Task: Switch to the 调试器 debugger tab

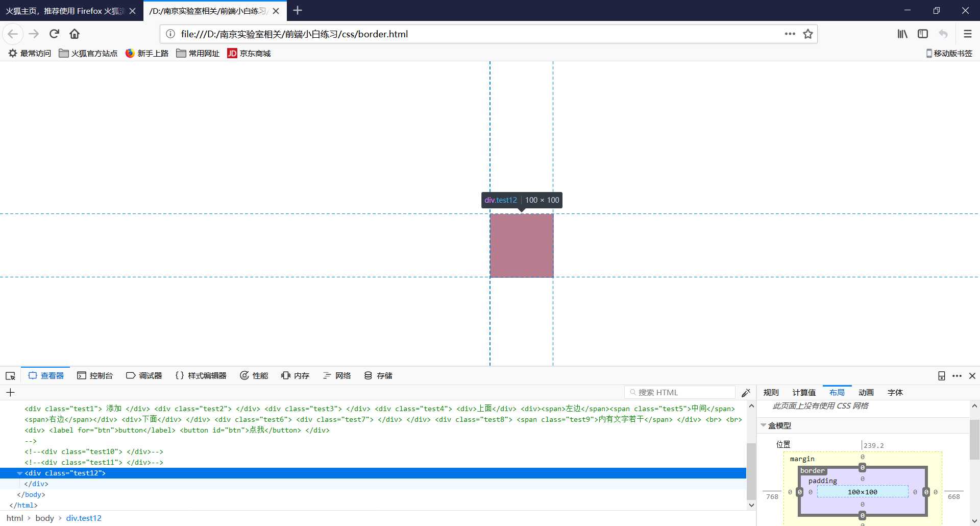Action: (144, 375)
